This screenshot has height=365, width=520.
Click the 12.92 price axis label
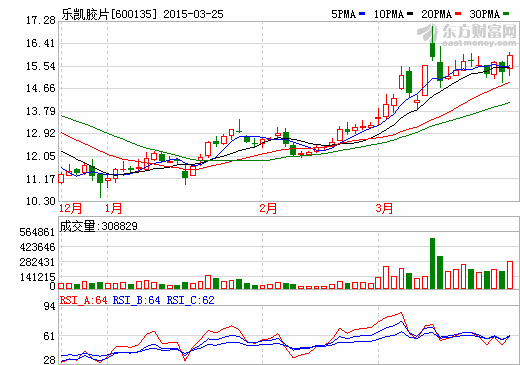pyautogui.click(x=41, y=134)
